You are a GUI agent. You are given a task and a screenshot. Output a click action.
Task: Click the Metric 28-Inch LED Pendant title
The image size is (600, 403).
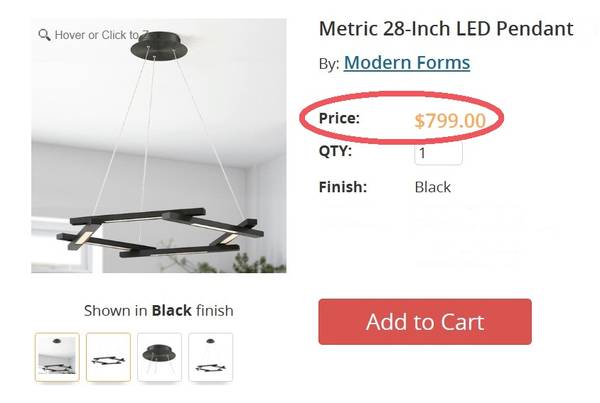(x=445, y=28)
